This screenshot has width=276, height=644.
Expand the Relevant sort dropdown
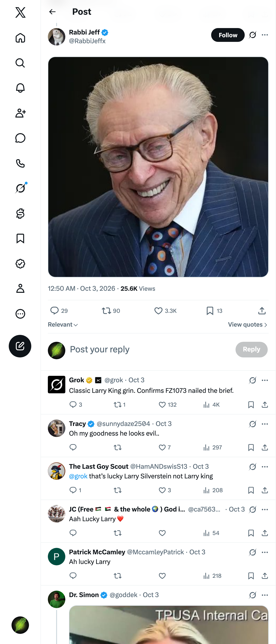(x=63, y=325)
